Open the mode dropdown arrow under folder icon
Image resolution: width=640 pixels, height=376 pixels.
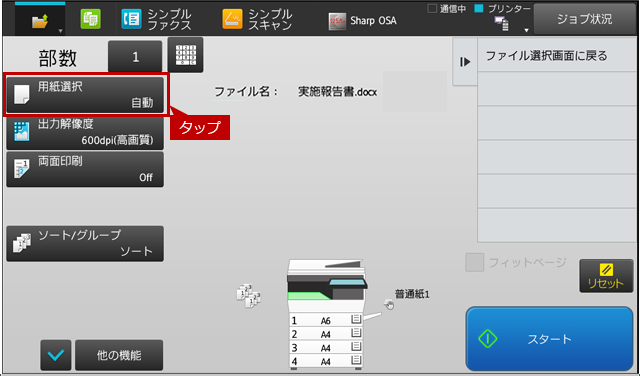pos(60,31)
